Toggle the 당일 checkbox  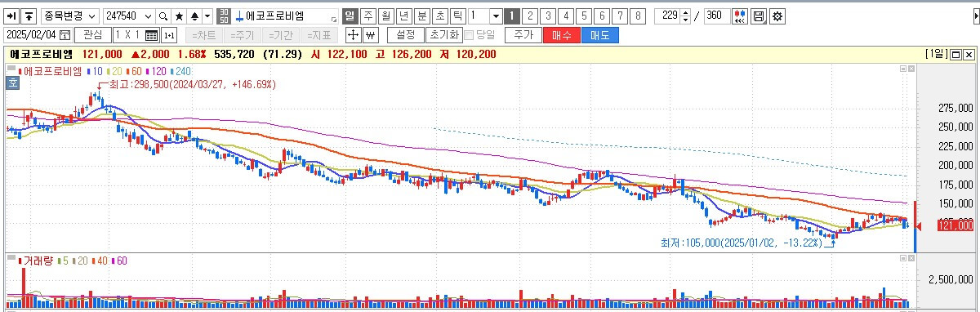(469, 35)
